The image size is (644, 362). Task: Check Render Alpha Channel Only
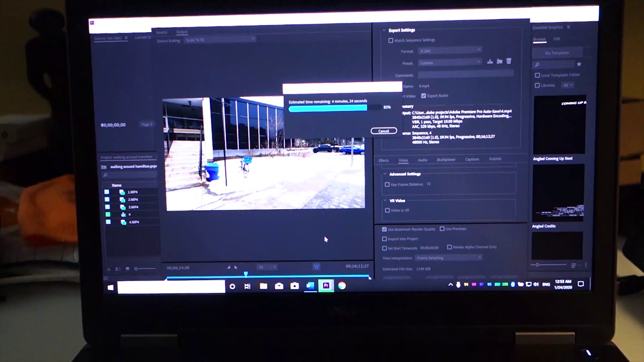point(449,247)
